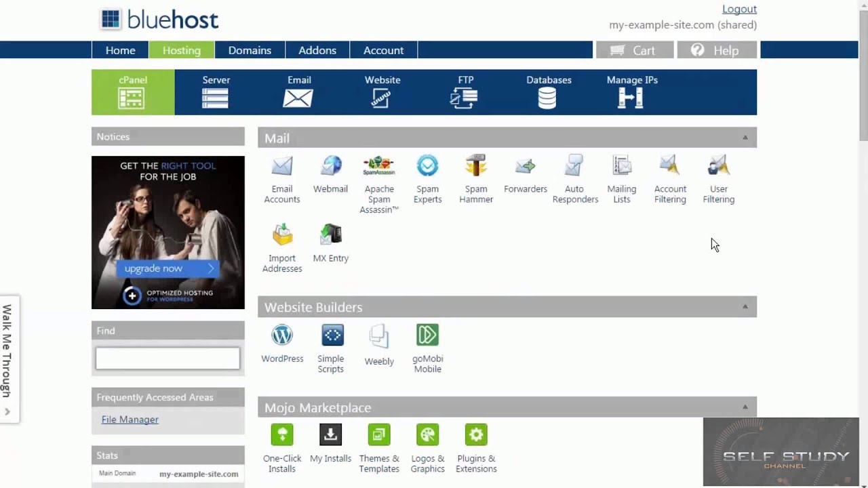Open Simple Scripts
The width and height of the screenshot is (868, 488).
pyautogui.click(x=330, y=349)
